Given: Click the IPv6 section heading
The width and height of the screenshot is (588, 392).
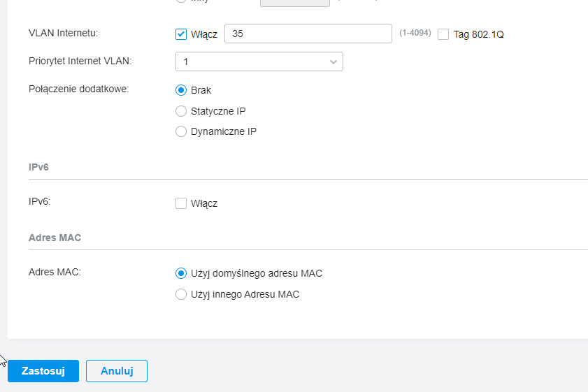Looking at the screenshot, I should point(38,168).
